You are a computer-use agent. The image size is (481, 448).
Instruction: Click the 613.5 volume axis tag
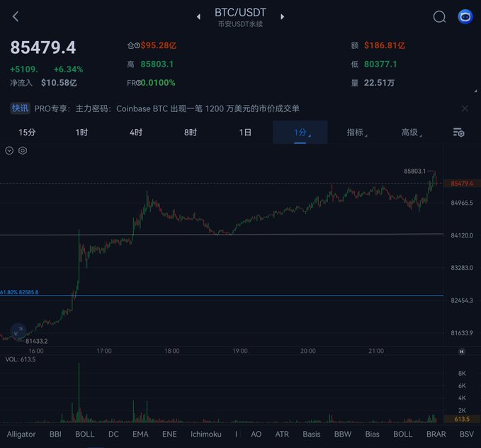[x=462, y=419]
